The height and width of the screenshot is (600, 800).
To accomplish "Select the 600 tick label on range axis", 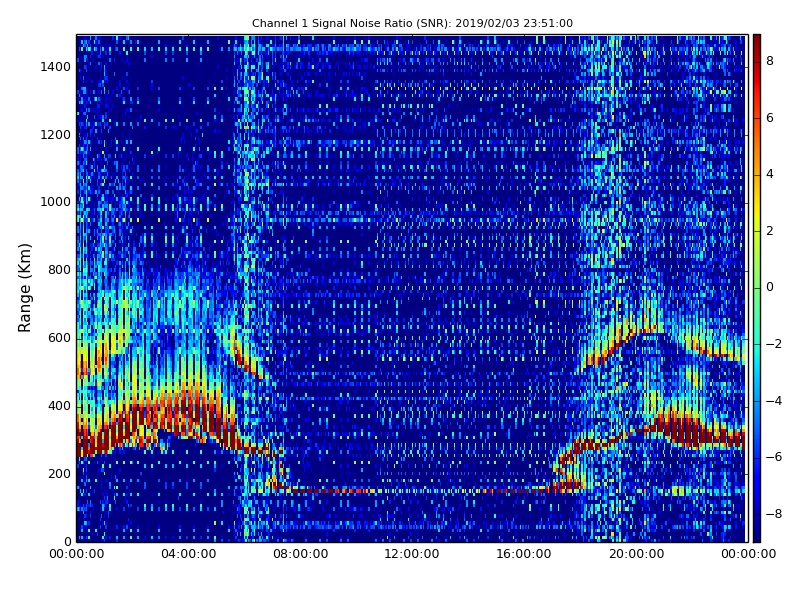I will pyautogui.click(x=59, y=338).
